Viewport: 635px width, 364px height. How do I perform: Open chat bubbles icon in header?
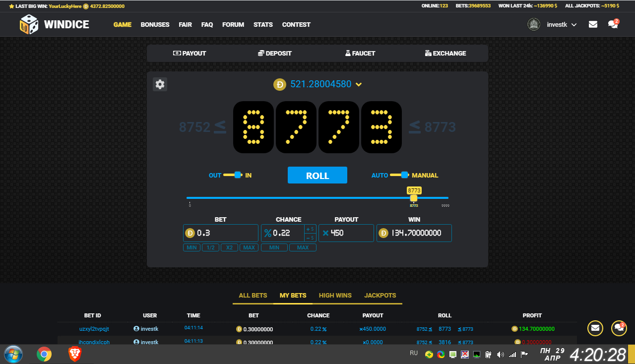pos(613,24)
